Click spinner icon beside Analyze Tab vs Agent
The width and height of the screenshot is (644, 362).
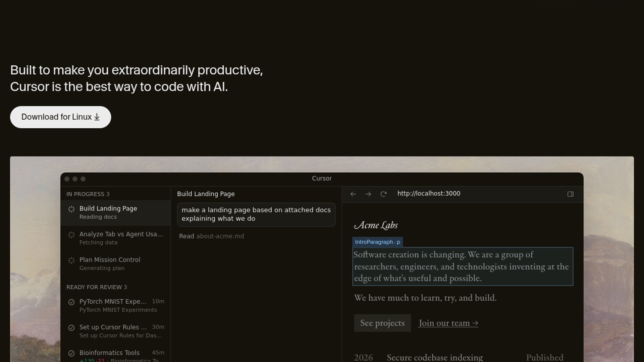pos(71,235)
